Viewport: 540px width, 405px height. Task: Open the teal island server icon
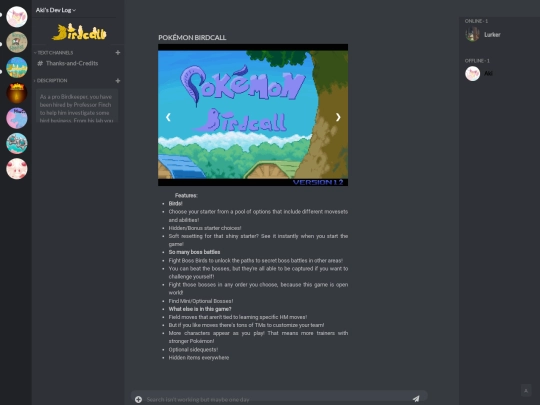(17, 143)
